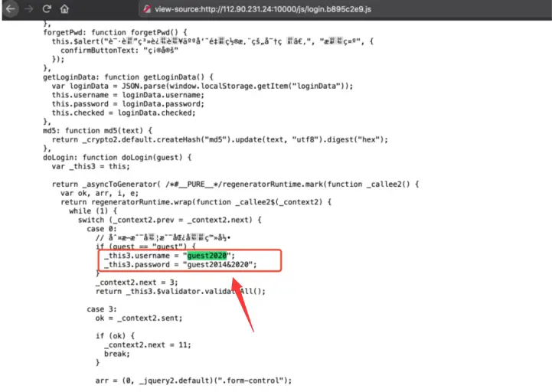Click the line "var _this3 = this;"
552x392 pixels.
tap(91, 166)
